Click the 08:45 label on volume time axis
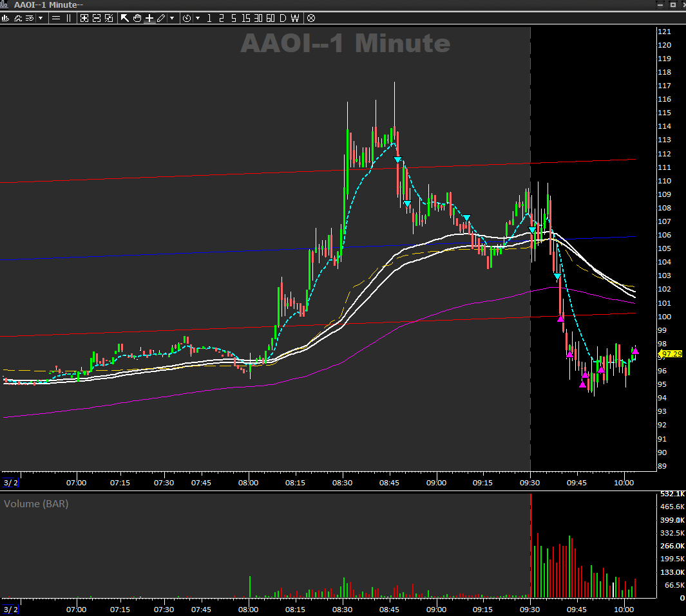686x616 pixels. click(x=389, y=610)
